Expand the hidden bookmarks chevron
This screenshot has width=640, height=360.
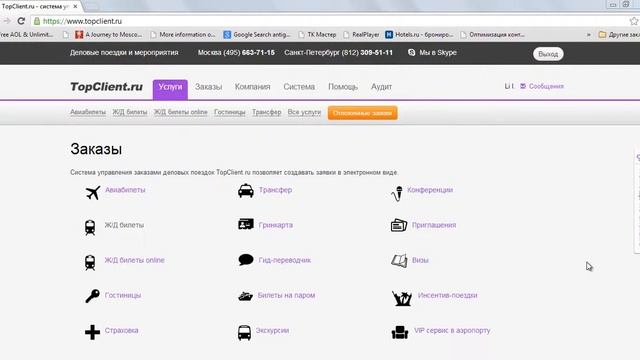coord(589,35)
